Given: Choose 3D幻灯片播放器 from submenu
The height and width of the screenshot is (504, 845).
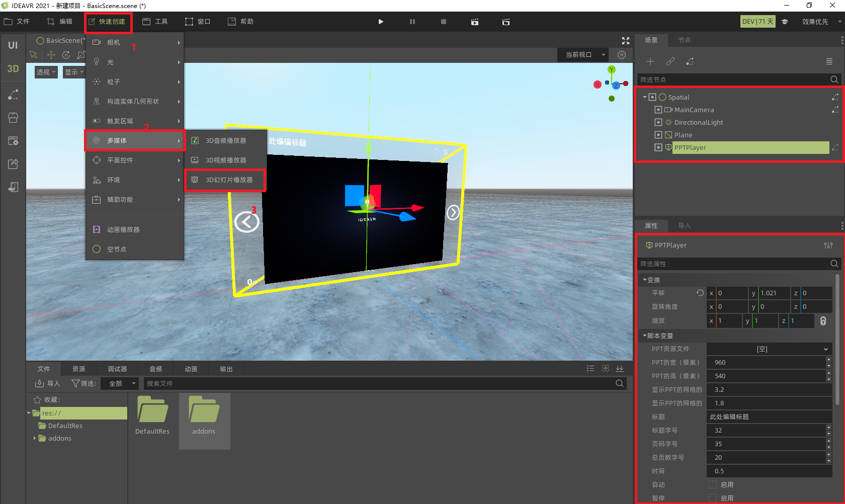Looking at the screenshot, I should tap(225, 180).
